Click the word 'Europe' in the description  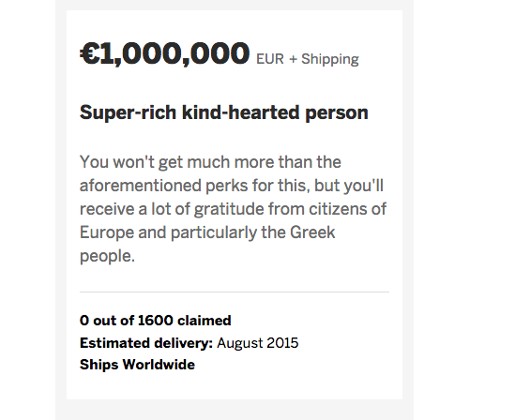click(x=107, y=232)
